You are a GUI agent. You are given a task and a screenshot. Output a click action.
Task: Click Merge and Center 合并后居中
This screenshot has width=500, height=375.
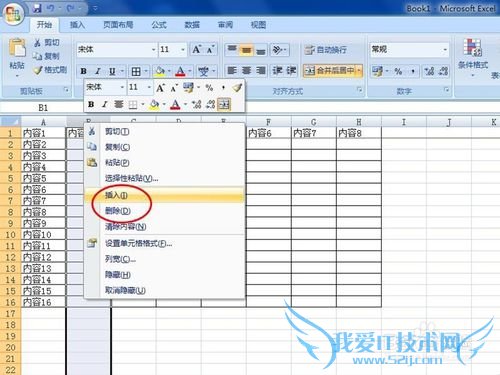click(329, 71)
